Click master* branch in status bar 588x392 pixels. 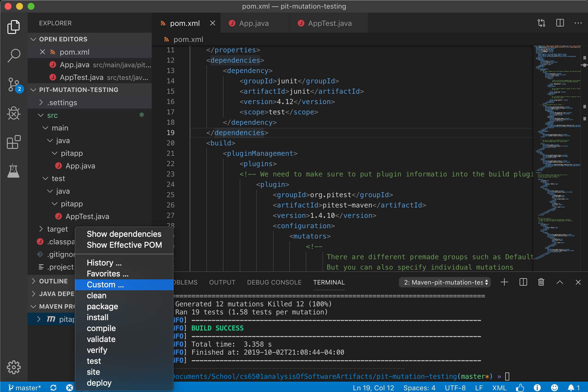point(25,388)
